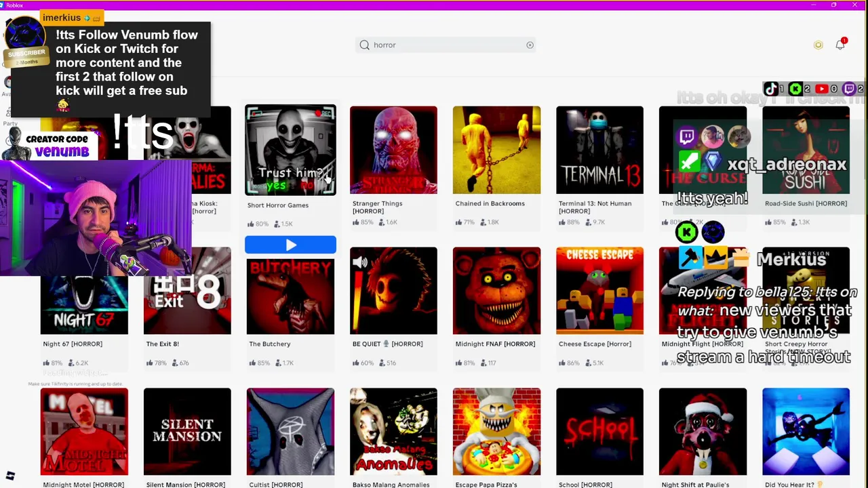The image size is (868, 488).
Task: Open Night Shift at Paulie's thumbnail
Action: (703, 432)
